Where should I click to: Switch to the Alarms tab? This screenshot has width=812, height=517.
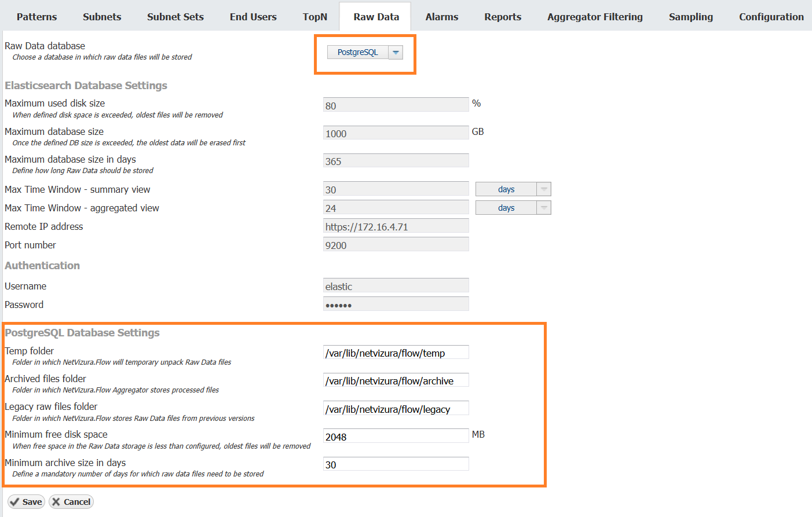442,17
